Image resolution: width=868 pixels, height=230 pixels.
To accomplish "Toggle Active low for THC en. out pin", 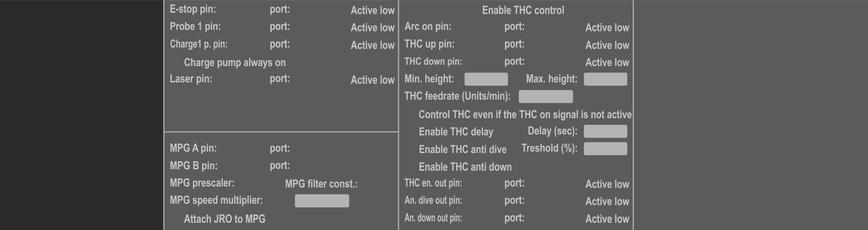I will coord(607,184).
